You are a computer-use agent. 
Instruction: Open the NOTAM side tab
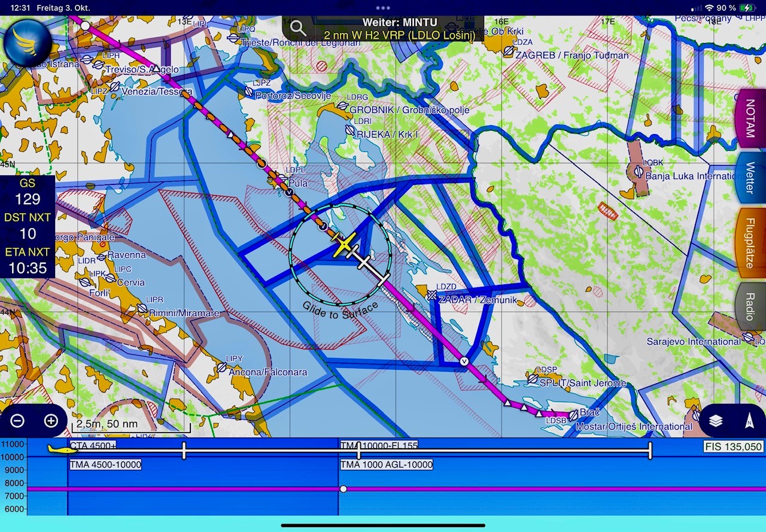tap(750, 118)
